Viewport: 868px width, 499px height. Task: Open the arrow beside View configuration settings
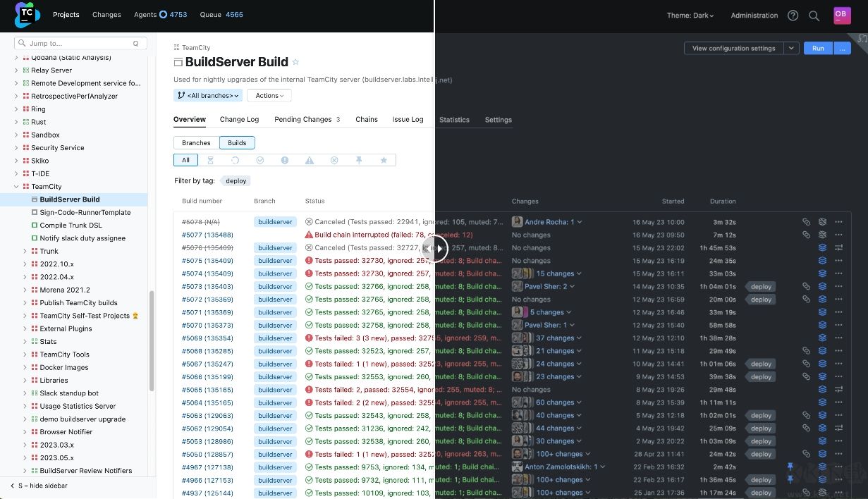(791, 48)
